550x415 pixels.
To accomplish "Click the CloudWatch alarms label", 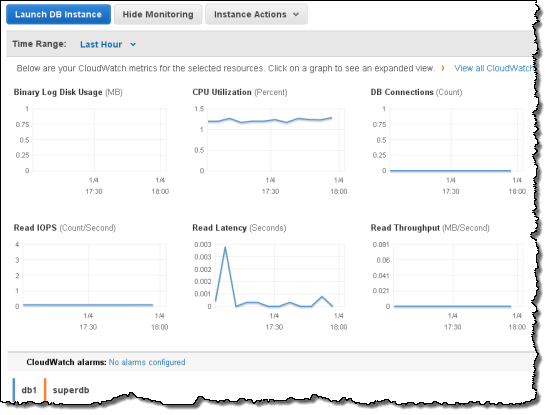I will point(66,362).
